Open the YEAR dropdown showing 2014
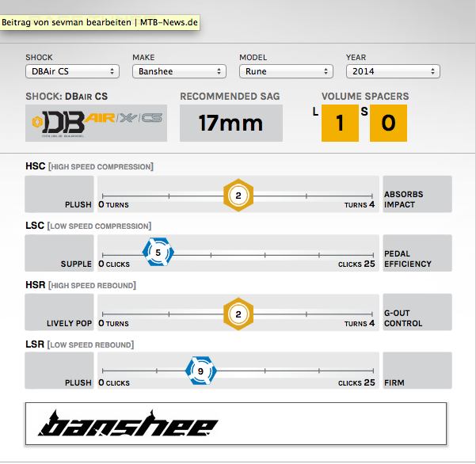476x464 pixels. tap(392, 71)
